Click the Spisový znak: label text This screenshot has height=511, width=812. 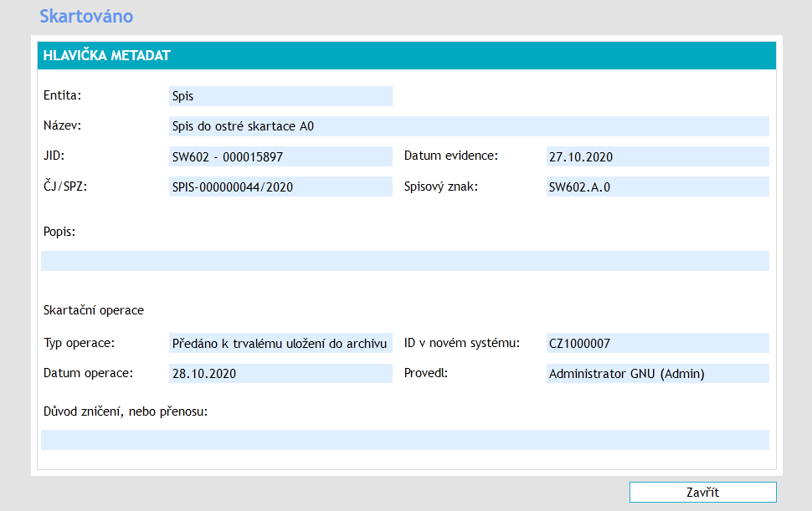pos(440,187)
